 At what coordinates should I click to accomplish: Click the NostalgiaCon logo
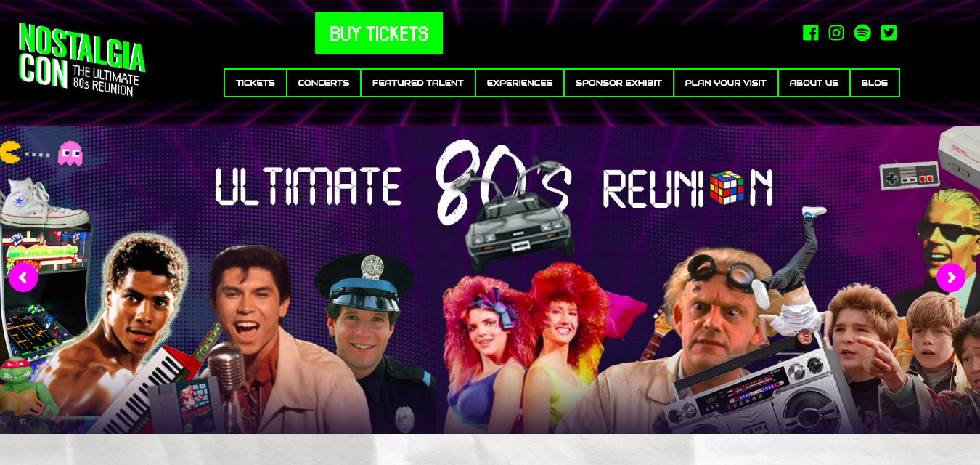pos(82,60)
